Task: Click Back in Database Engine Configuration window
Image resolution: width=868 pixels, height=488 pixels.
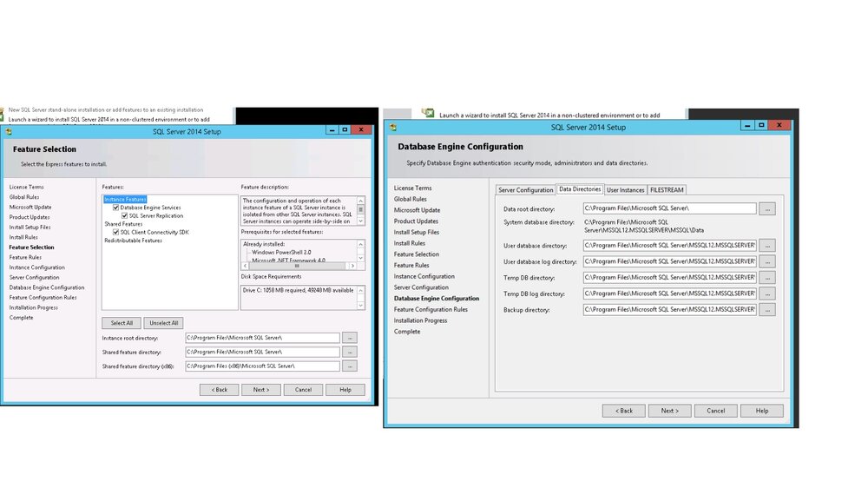Action: click(x=624, y=411)
